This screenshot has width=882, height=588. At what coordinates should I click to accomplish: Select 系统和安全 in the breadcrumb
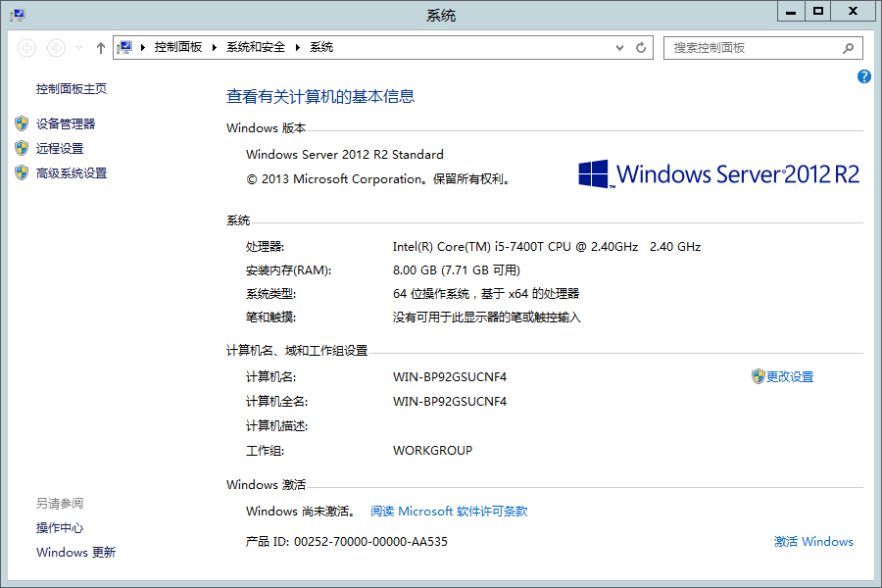coord(256,47)
